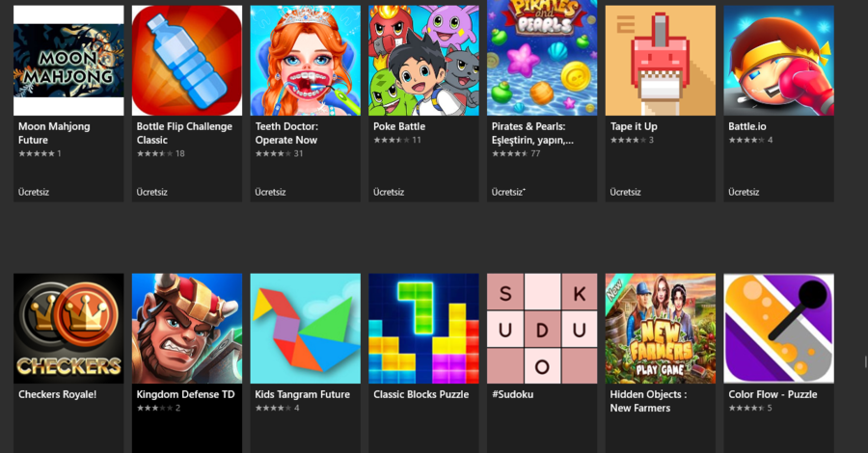Click the Tape it Up title
This screenshot has width=868, height=453.
(x=634, y=126)
